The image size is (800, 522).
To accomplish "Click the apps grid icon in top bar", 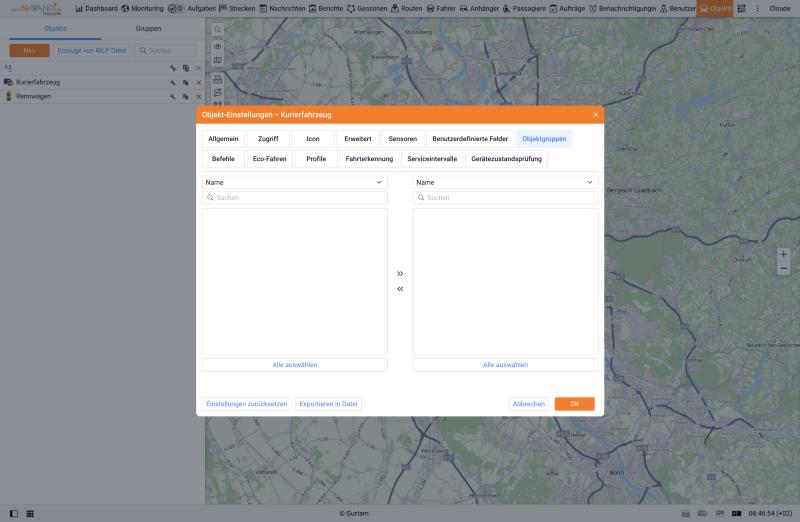I will [x=741, y=9].
